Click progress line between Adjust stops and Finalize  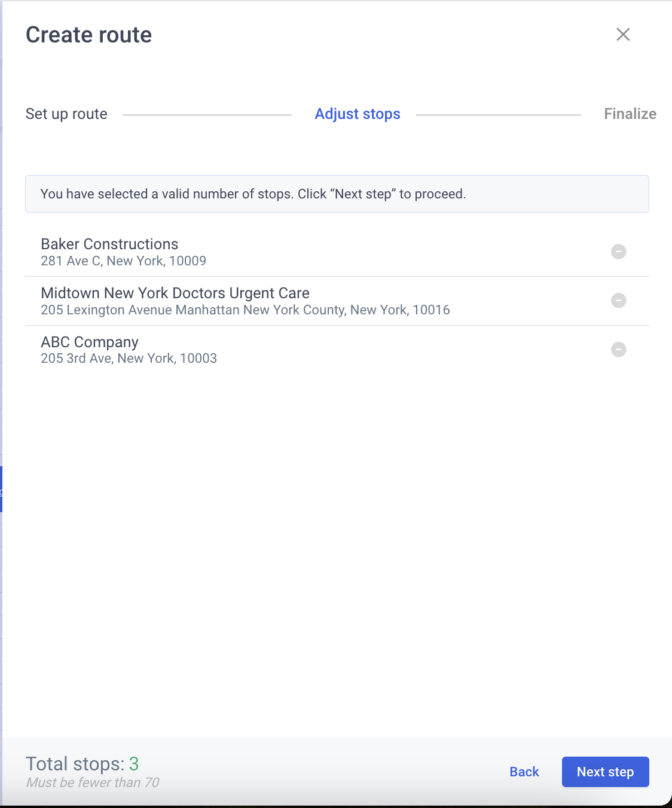point(498,115)
